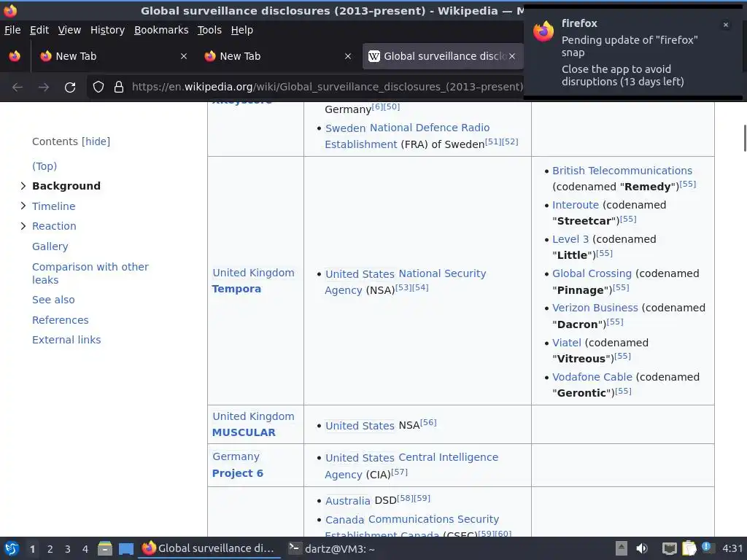The height and width of the screenshot is (560, 747).
Task: Expand the Timeline contents section
Action: 23,206
